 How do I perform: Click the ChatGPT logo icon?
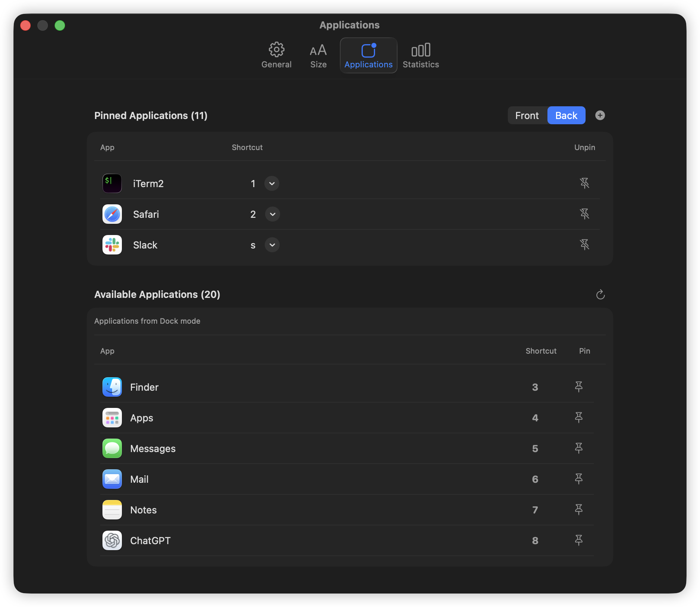point(112,540)
